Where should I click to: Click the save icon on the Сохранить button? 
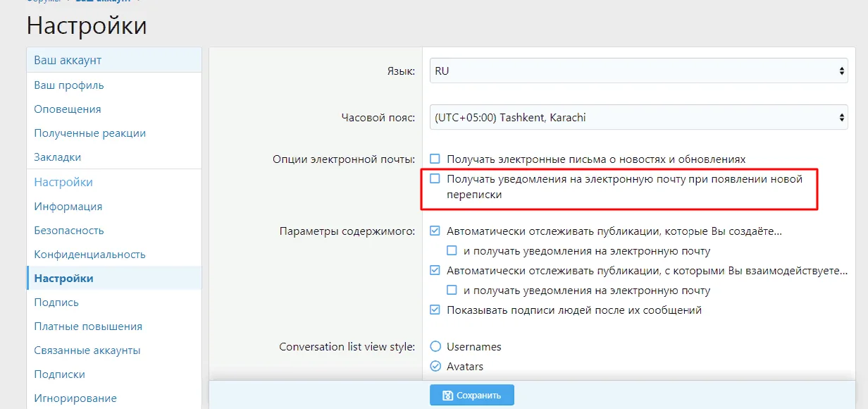pos(447,395)
